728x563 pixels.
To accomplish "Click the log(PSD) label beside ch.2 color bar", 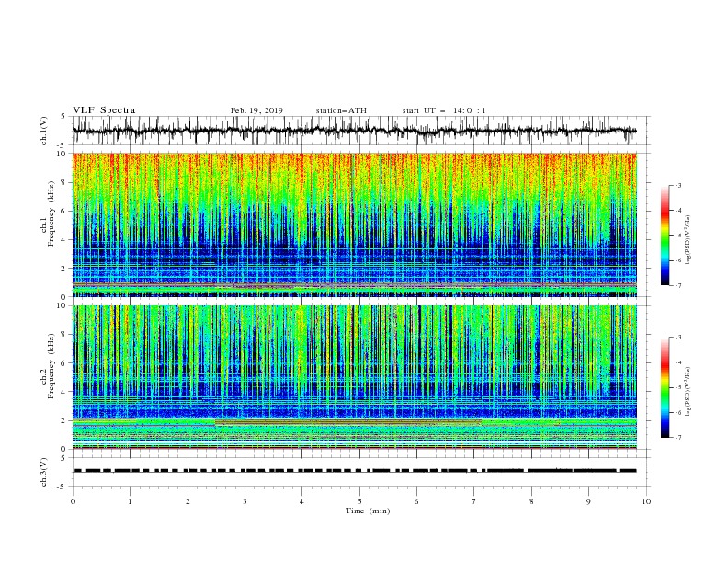I will (688, 391).
